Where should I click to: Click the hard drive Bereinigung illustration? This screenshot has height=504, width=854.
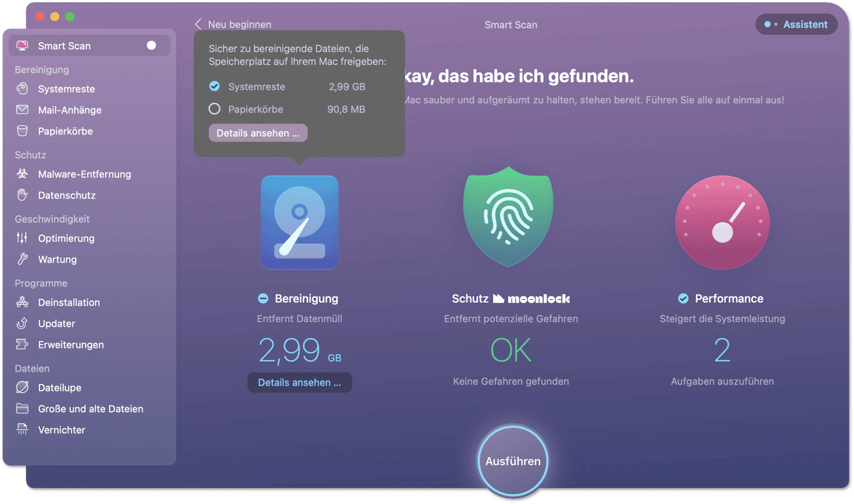pos(299,223)
